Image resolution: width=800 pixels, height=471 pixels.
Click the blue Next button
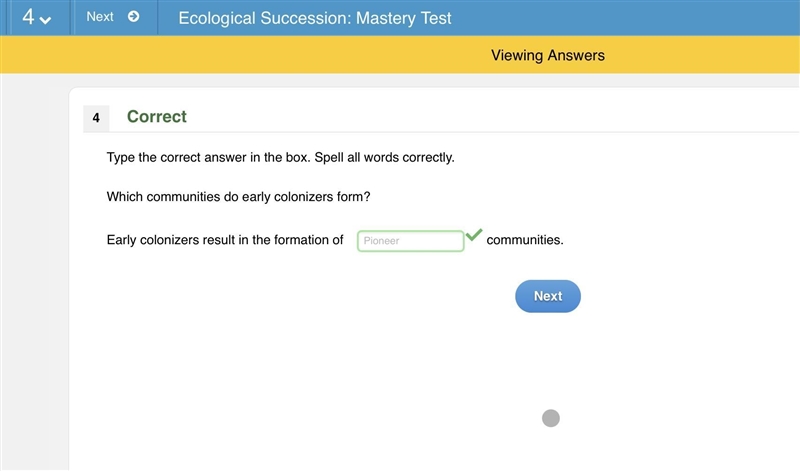[x=548, y=296]
